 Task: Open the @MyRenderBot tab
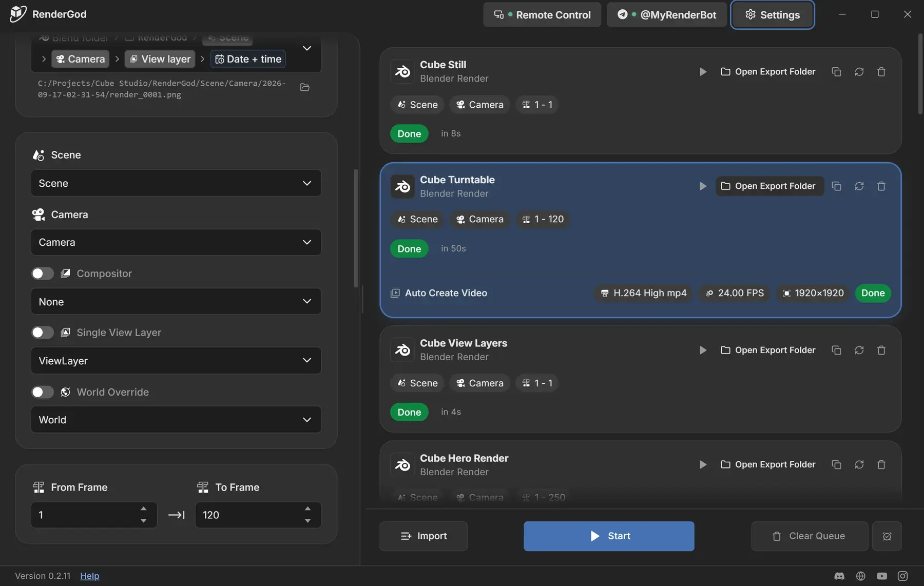pyautogui.click(x=666, y=15)
